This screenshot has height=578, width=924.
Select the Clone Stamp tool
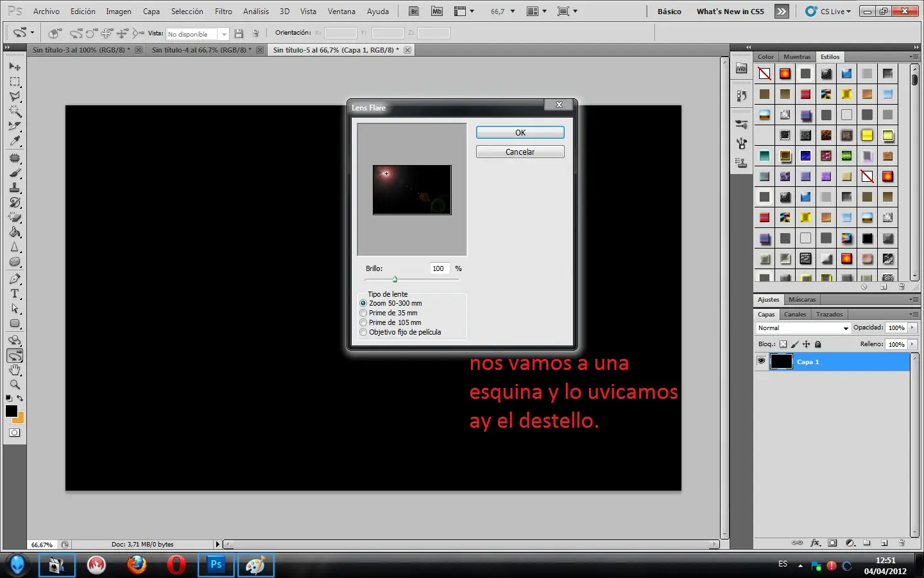[15, 188]
